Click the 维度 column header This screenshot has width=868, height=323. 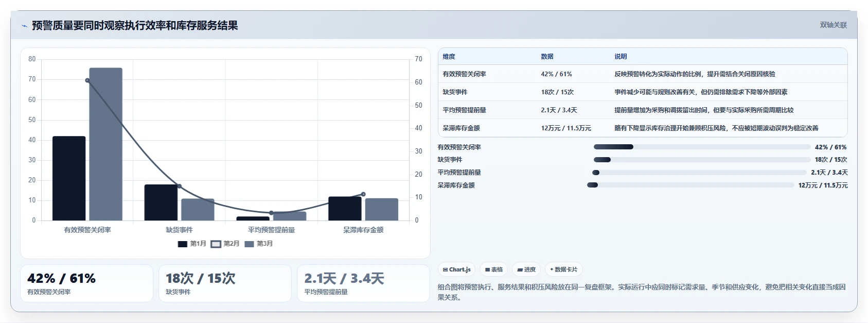click(449, 57)
